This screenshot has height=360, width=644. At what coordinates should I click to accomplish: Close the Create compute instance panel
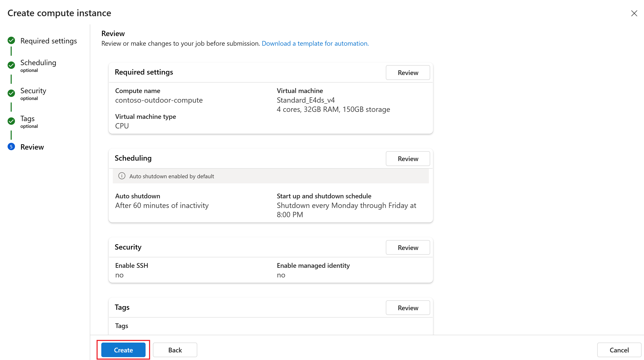pos(634,13)
